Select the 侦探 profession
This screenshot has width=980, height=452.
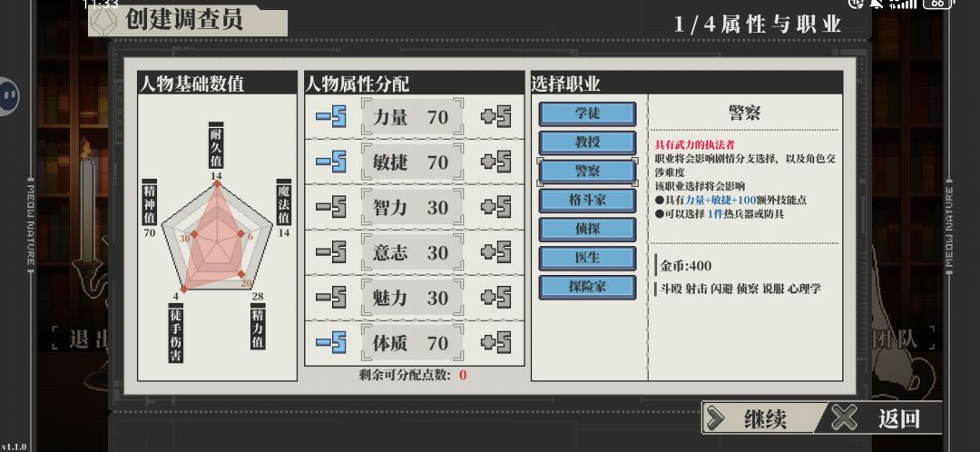click(587, 229)
